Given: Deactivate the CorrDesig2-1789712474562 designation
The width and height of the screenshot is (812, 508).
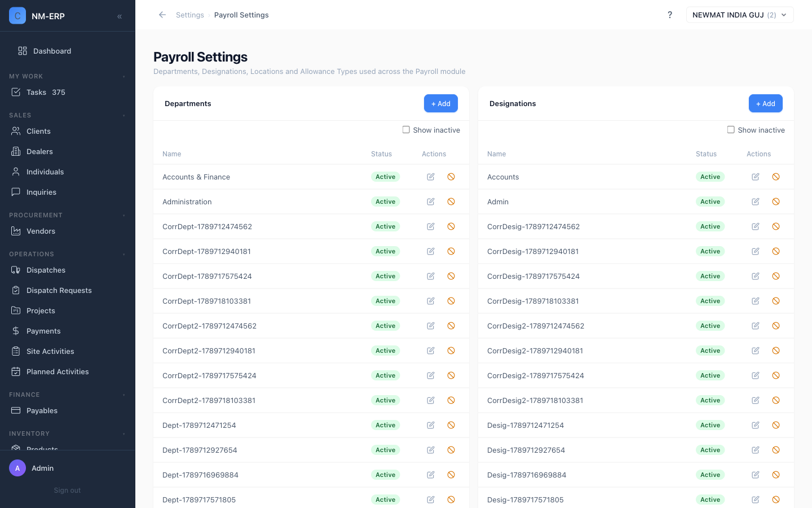Looking at the screenshot, I should tap(776, 326).
